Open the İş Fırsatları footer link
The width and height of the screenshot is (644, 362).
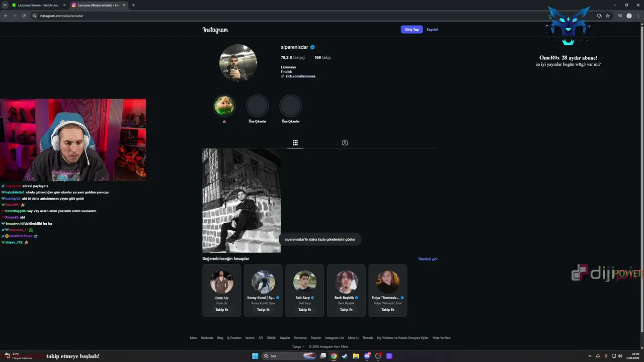[234, 338]
